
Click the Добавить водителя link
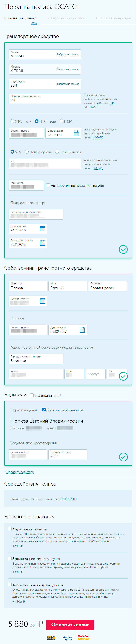point(19,472)
